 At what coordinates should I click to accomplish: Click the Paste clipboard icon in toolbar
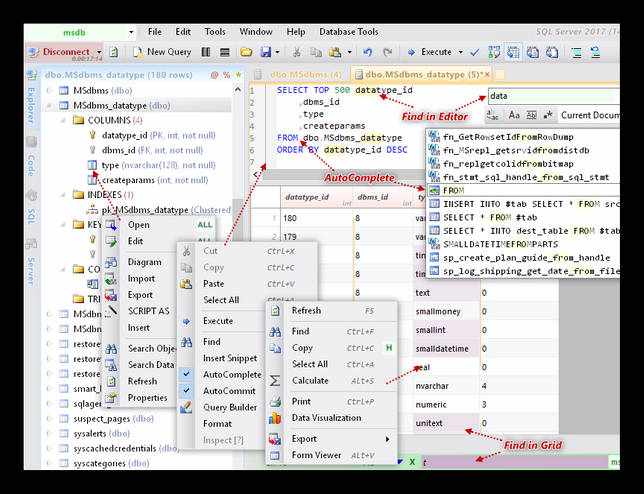(335, 52)
